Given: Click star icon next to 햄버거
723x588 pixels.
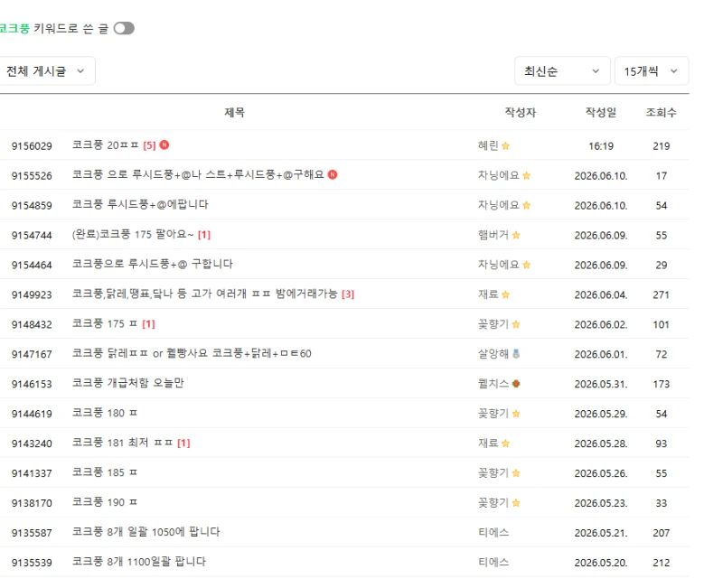Looking at the screenshot, I should pyautogui.click(x=516, y=235).
